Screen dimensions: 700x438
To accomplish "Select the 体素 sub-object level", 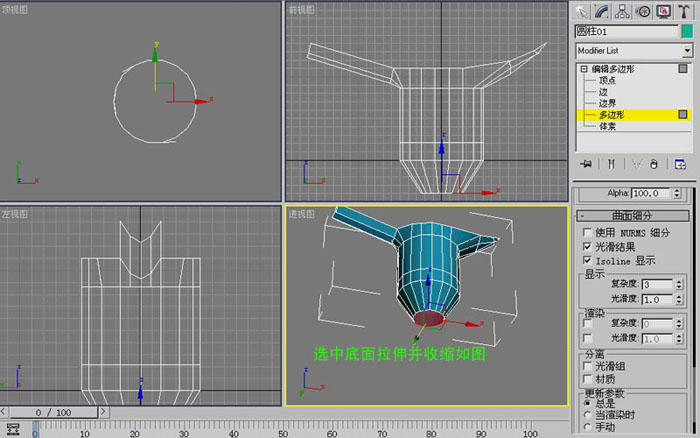I will 607,126.
